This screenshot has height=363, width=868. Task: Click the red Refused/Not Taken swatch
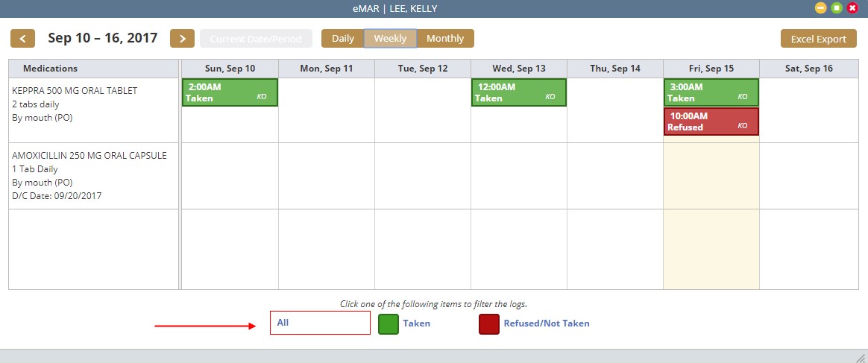click(x=489, y=324)
